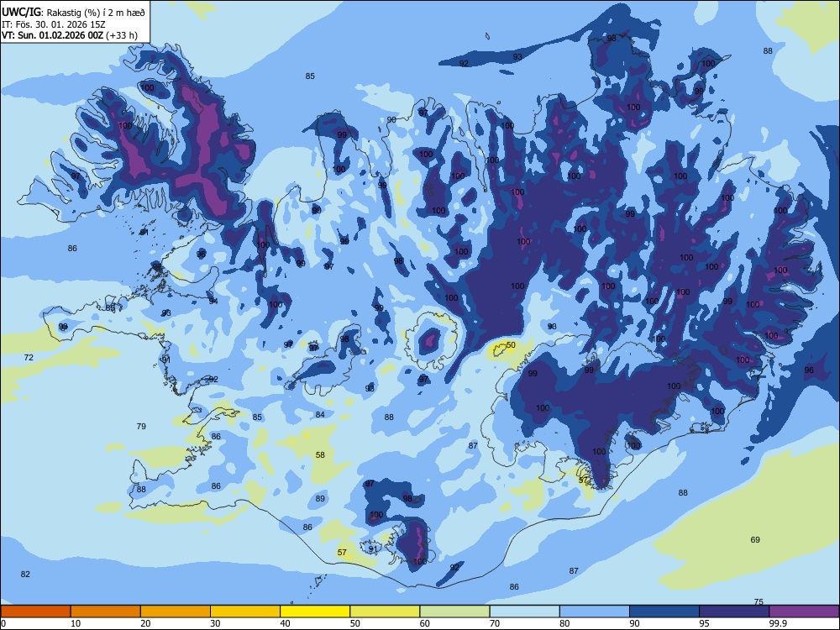Click the humidity value '58' on the map
This screenshot has width=840, height=630.
pyautogui.click(x=320, y=454)
